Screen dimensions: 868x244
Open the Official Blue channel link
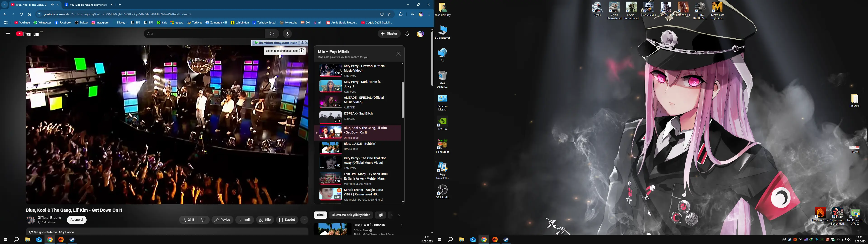(x=47, y=218)
